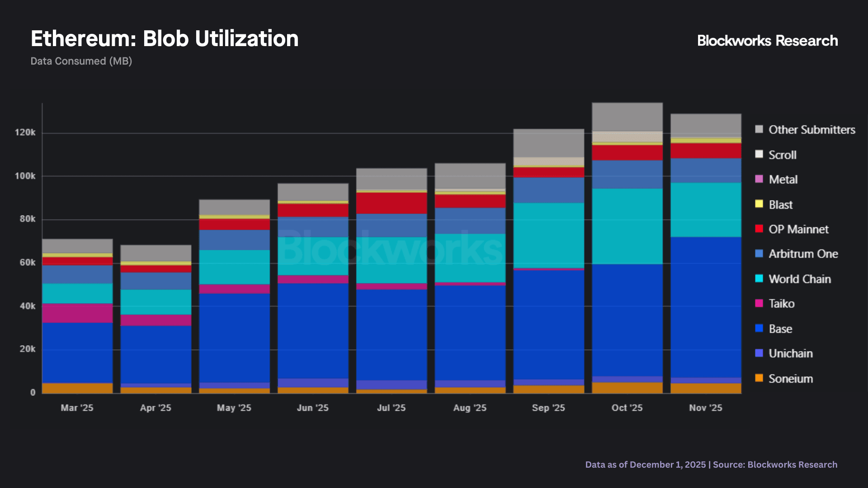Click the "60k" y-axis tick label
868x488 pixels.
27,263
